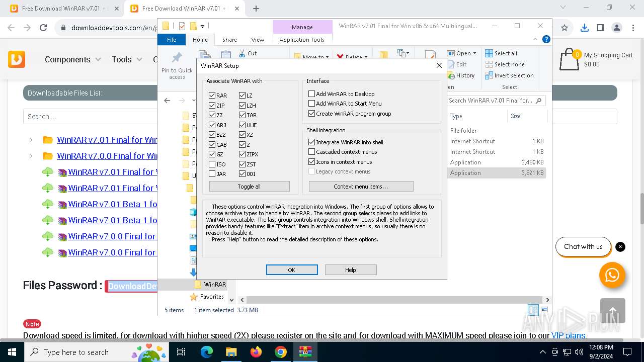The height and width of the screenshot is (362, 644).
Task: Switch to Details view icon
Action: [533, 310]
